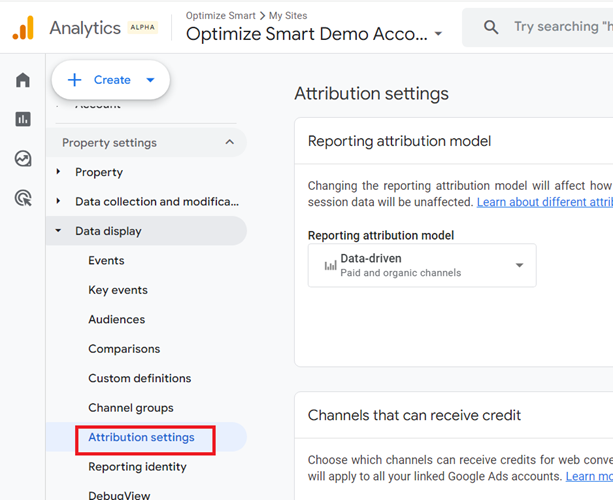Viewport: 613px width, 500px height.
Task: Collapse the Data display tree item
Action: [58, 231]
